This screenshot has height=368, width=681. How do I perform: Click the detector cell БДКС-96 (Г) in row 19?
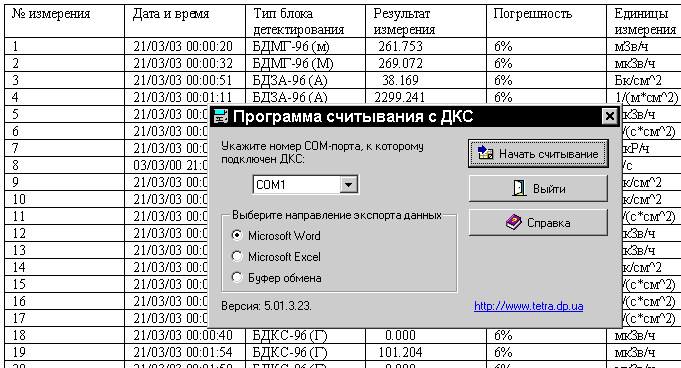tap(290, 352)
